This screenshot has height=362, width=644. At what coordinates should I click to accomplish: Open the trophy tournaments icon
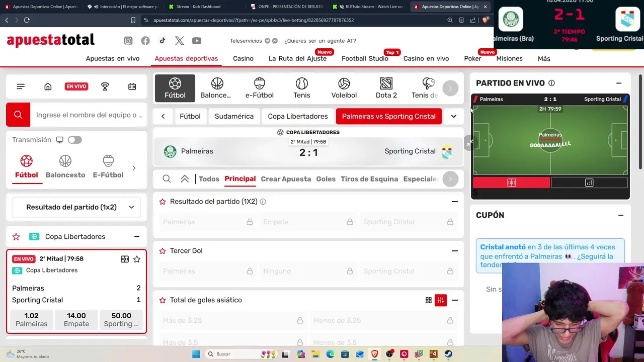click(105, 86)
